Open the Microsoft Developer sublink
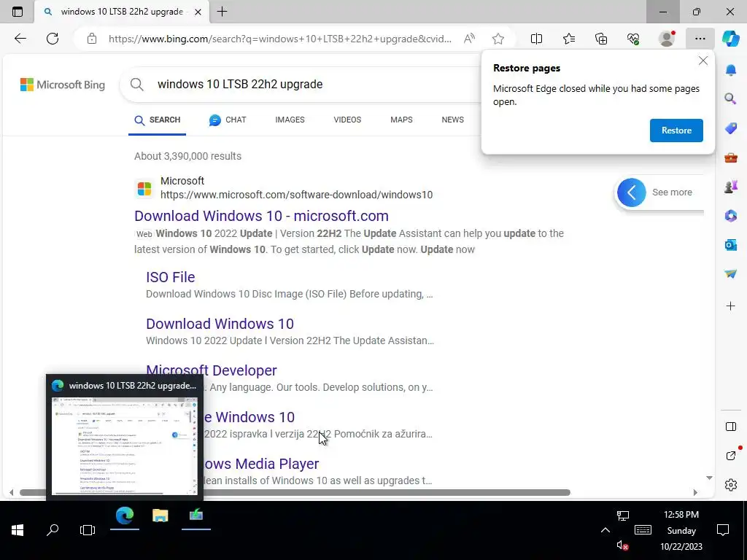The image size is (747, 560). coord(211,370)
